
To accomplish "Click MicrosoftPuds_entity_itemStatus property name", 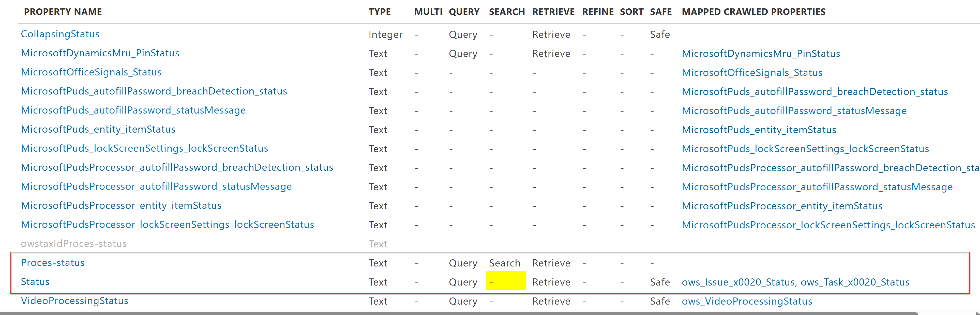I will (98, 129).
